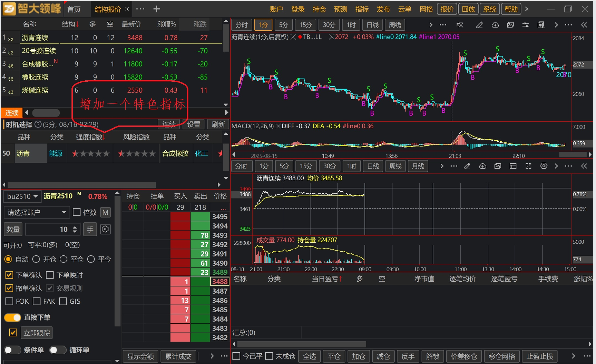Click the cloud download icon in top chart toolbar
The image size is (596, 364).
495,25
